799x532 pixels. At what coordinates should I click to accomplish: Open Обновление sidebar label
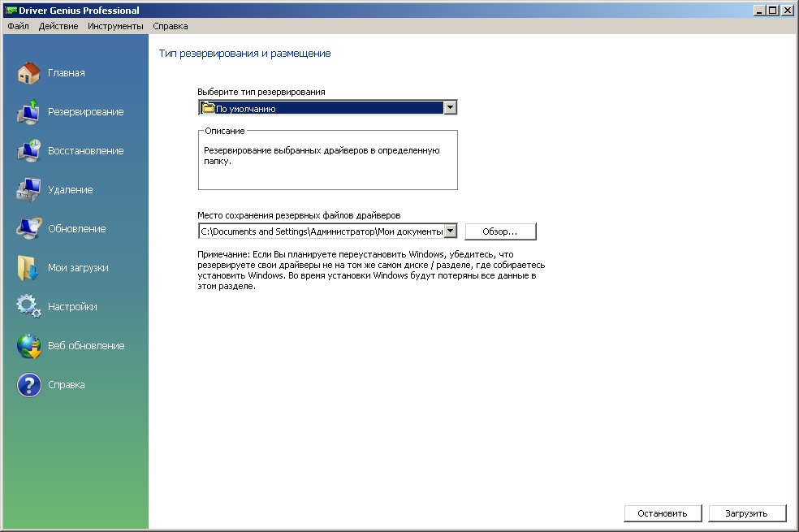coord(77,229)
